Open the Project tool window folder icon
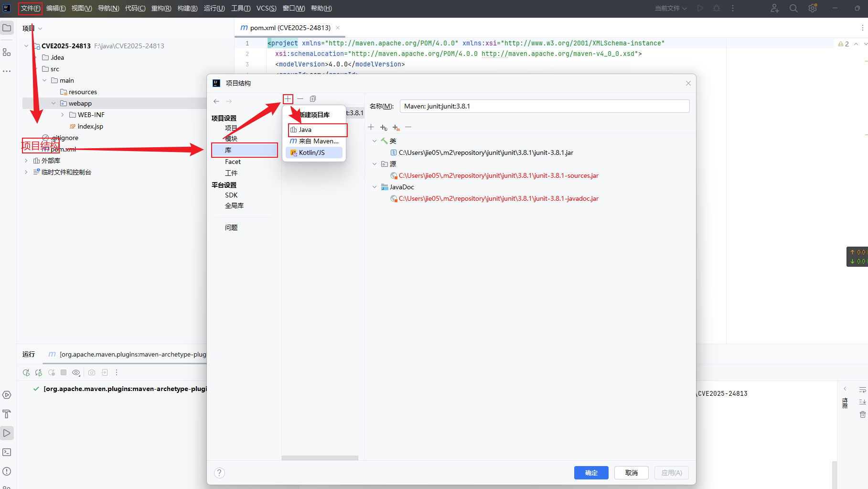 coord(7,28)
